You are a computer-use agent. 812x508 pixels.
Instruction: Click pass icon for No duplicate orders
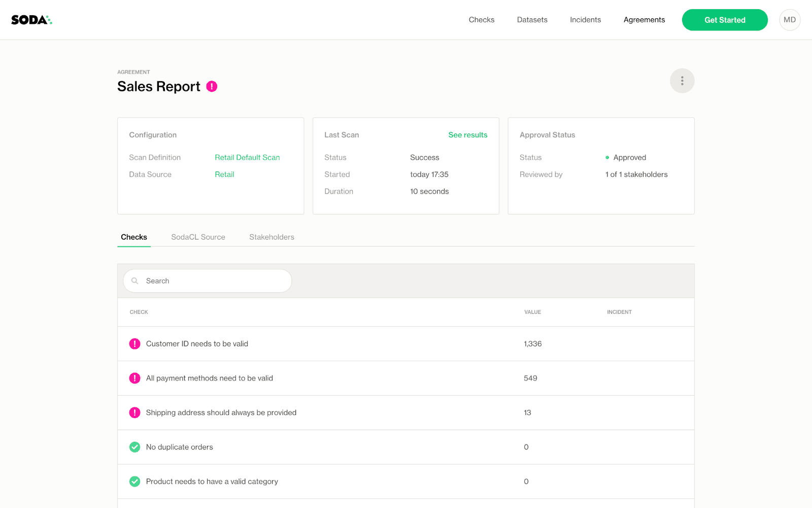134,447
